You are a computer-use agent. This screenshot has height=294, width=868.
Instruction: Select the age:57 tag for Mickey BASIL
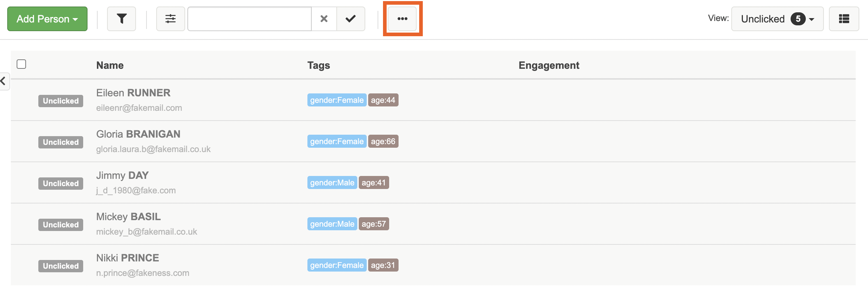coord(374,224)
